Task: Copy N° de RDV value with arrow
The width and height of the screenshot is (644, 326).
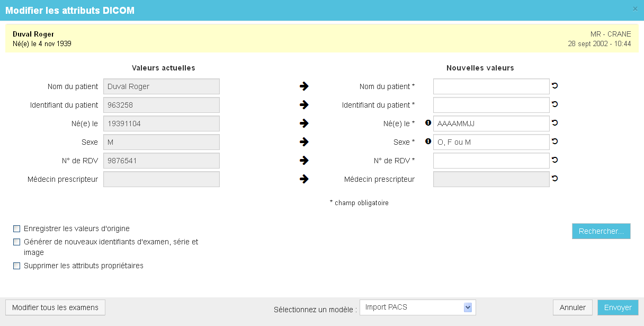Action: (304, 161)
